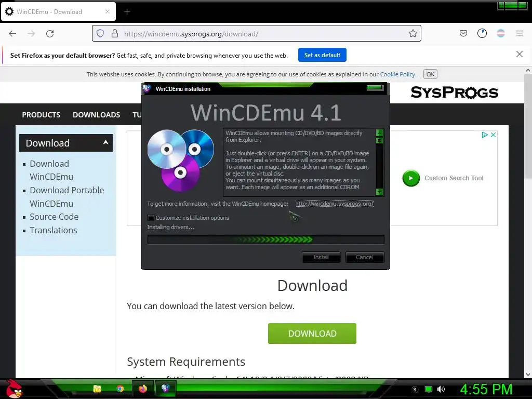Open file explorer from the taskbar

coord(97,389)
